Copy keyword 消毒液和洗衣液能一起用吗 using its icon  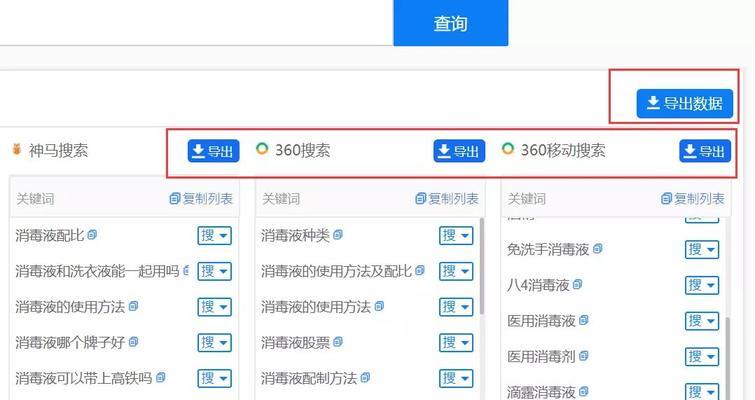point(187,271)
